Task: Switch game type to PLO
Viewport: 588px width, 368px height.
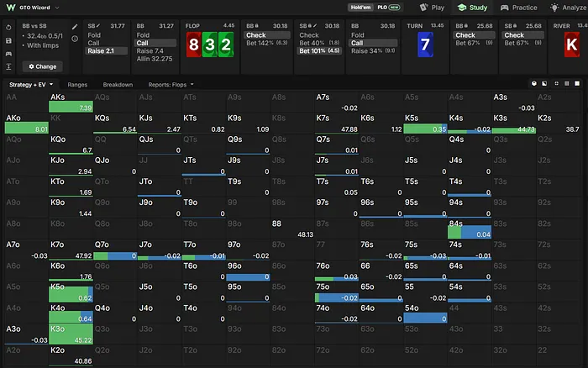Action: tap(382, 8)
